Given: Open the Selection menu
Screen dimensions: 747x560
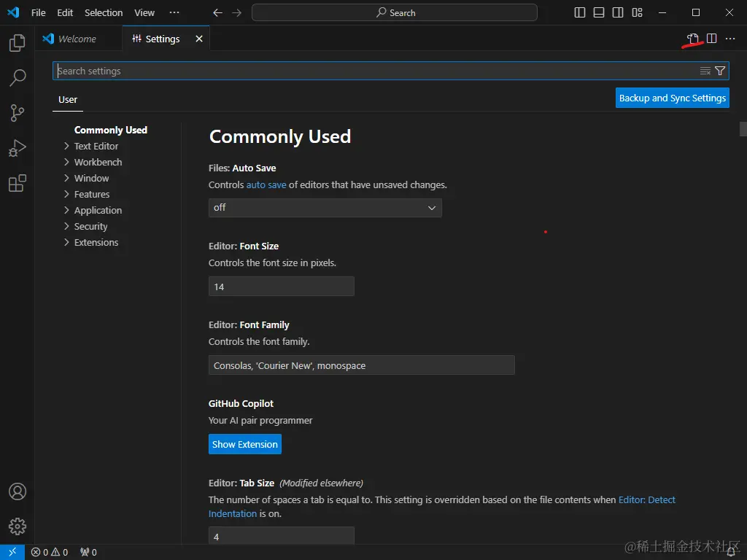Looking at the screenshot, I should (x=104, y=13).
